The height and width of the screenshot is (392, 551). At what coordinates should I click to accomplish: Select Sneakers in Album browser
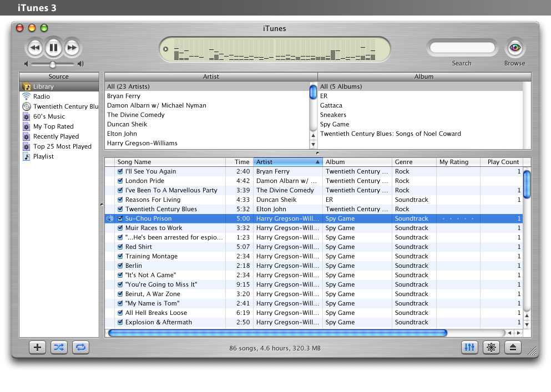[x=420, y=115]
